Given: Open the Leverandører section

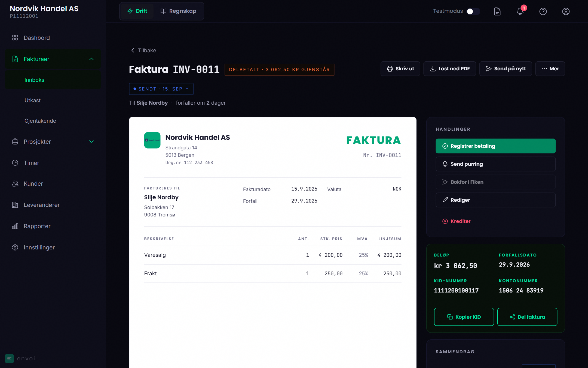Looking at the screenshot, I should point(53,205).
